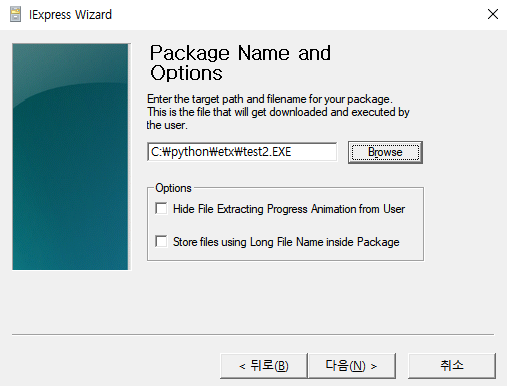Toggle Store files using Long File Name checkbox
Screen dimensions: 507x386
(161, 241)
